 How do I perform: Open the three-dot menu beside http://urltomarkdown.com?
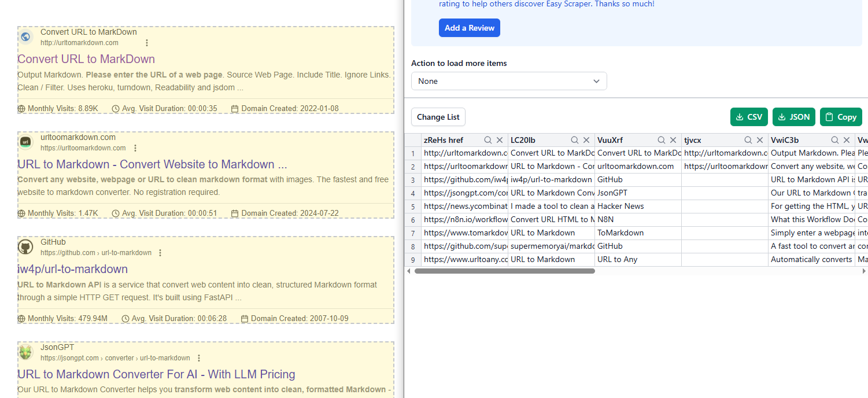click(147, 43)
